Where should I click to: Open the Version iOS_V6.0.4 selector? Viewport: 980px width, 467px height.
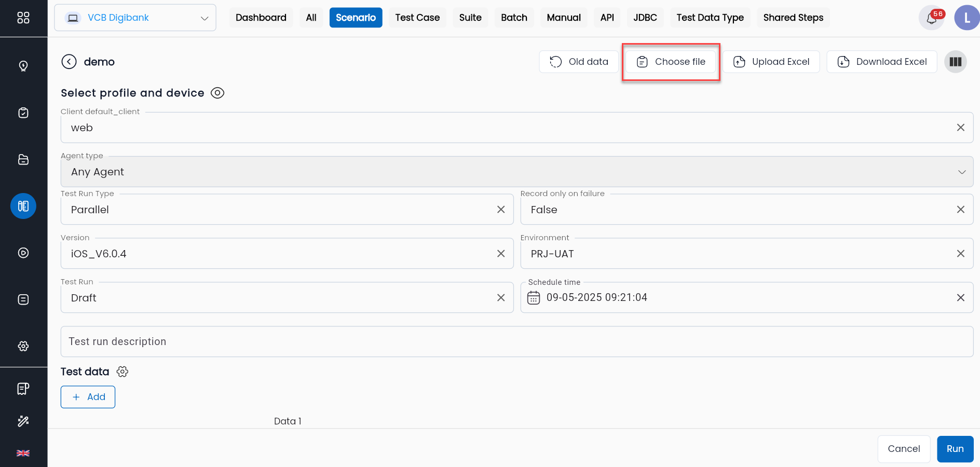click(287, 254)
